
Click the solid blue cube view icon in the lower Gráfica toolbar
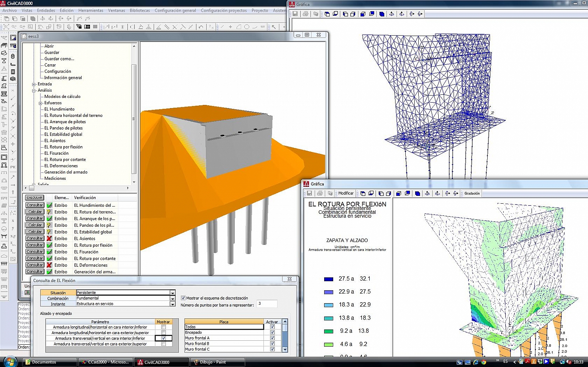[417, 193]
